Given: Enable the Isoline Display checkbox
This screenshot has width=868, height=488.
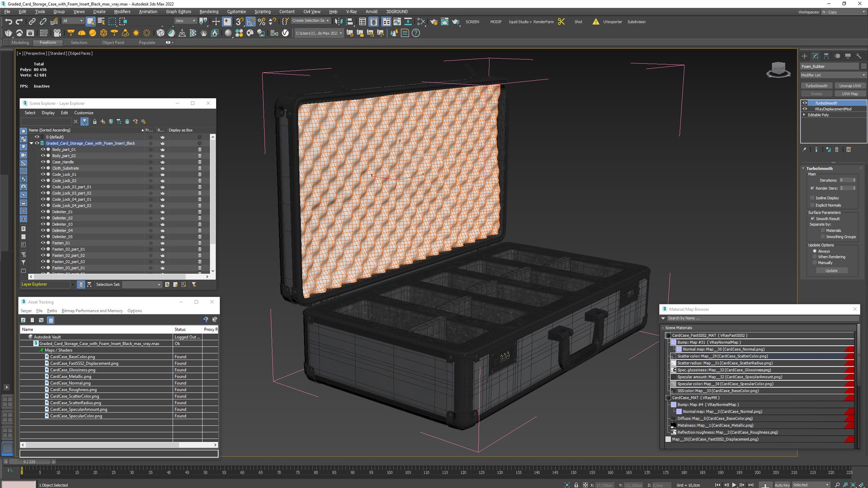Looking at the screenshot, I should [x=812, y=198].
